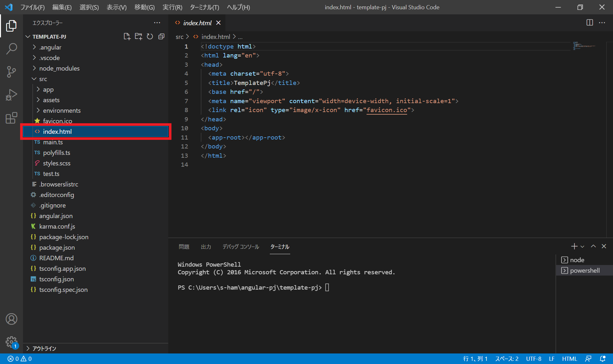Refresh the explorer file tree
The height and width of the screenshot is (364, 613).
(150, 36)
